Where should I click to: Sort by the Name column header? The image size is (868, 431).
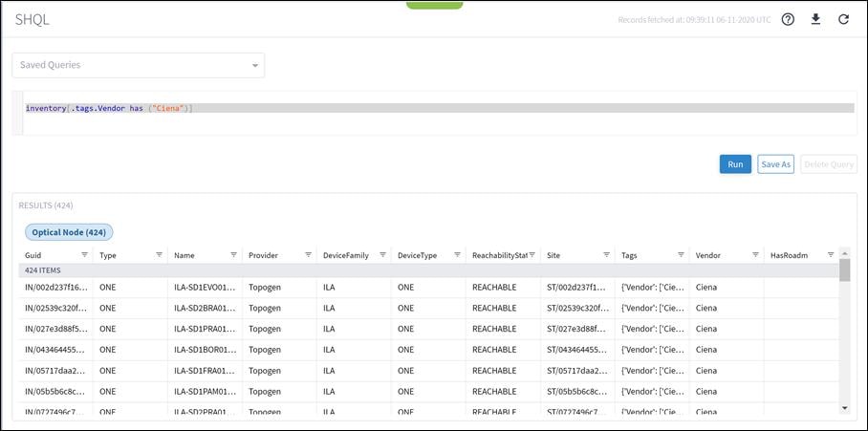coord(184,255)
